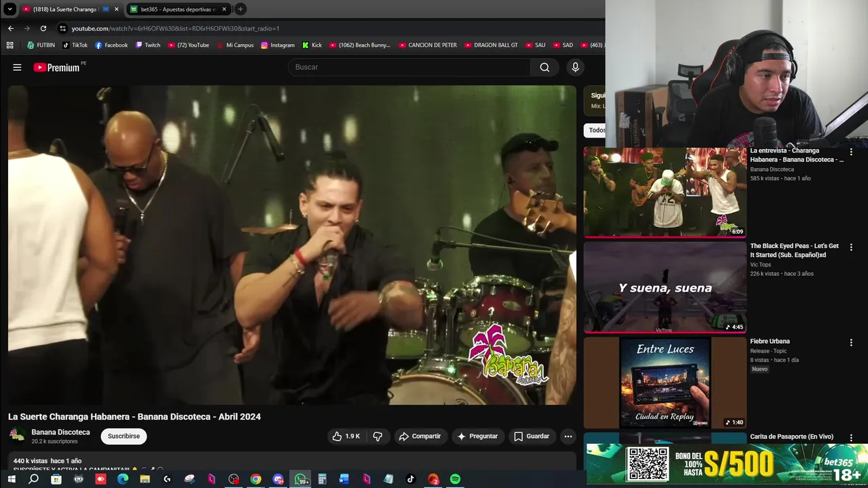Open La entrevista Charanga Habanera video thumbnail
Viewport: 868px width, 488px height.
tap(665, 192)
